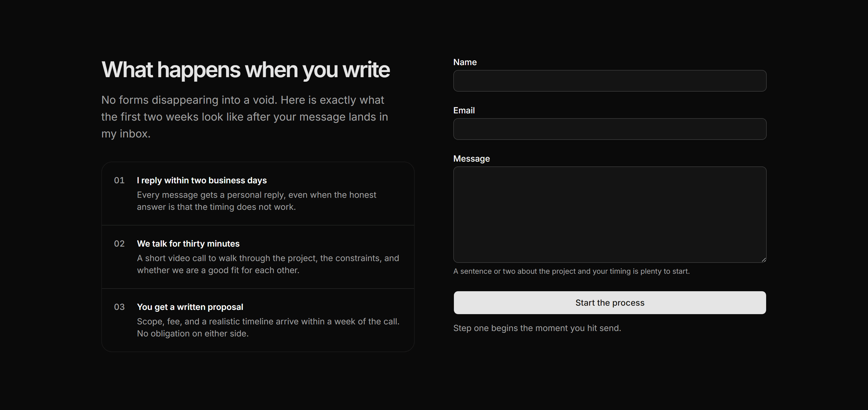Image resolution: width=868 pixels, height=410 pixels.
Task: Focus the Email input field
Action: pyautogui.click(x=609, y=129)
